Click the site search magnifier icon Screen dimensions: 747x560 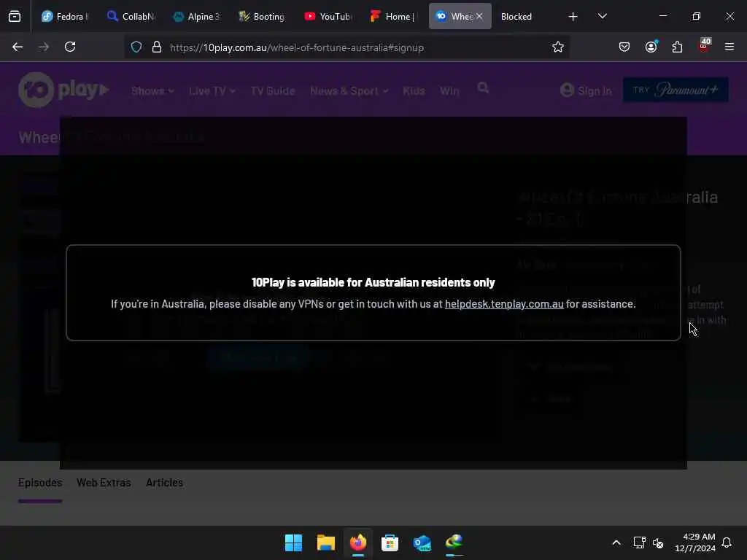pyautogui.click(x=483, y=88)
